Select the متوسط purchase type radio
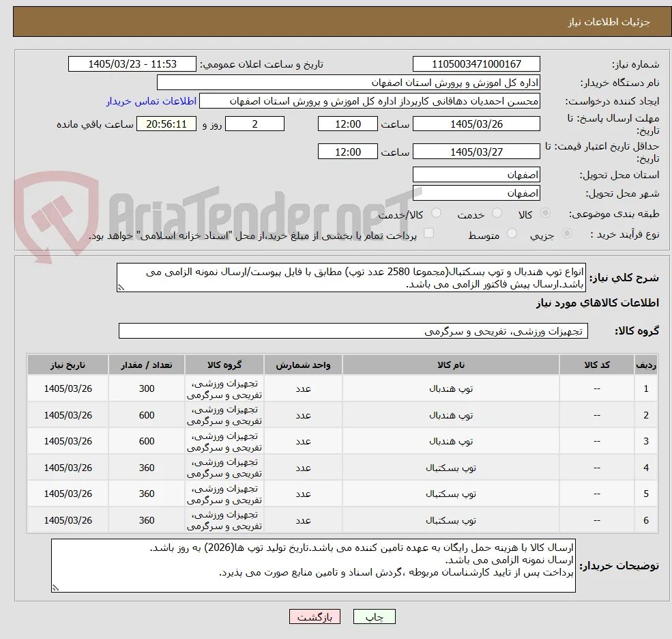This screenshot has height=639, width=672. [511, 233]
